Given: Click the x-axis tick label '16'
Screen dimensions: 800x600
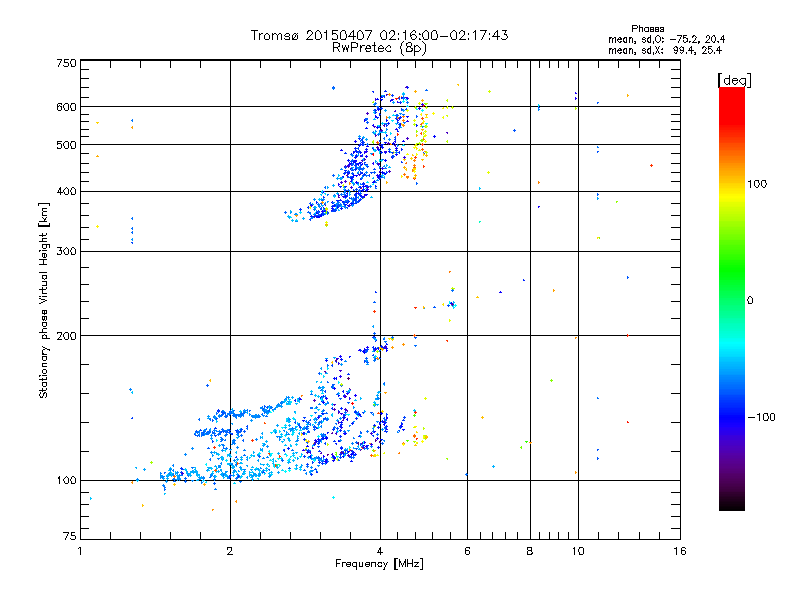Looking at the screenshot, I should pos(680,551).
